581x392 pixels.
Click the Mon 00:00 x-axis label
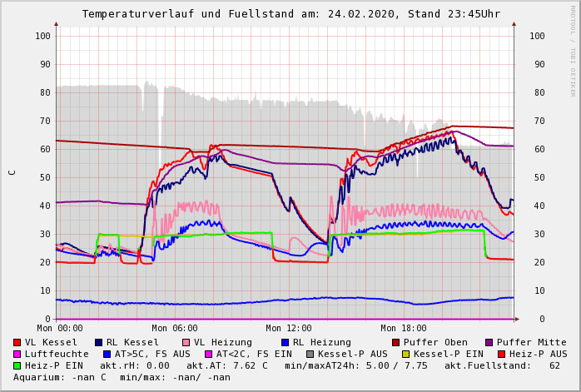pyautogui.click(x=60, y=329)
